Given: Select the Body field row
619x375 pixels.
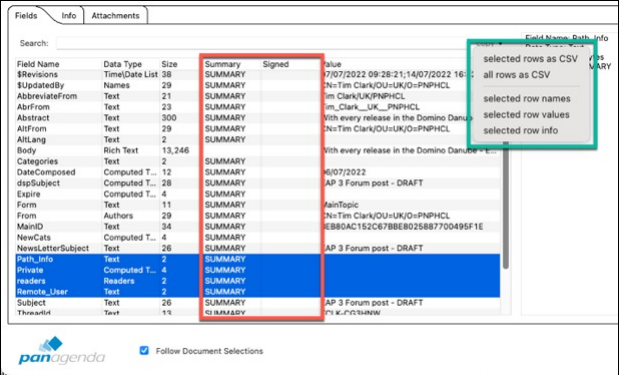Looking at the screenshot, I should tap(258, 150).
